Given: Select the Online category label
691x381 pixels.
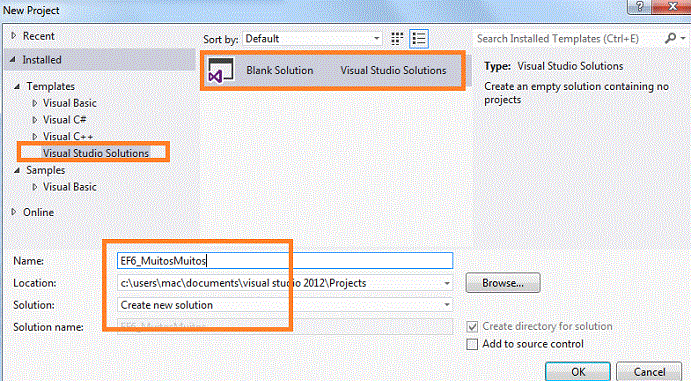Looking at the screenshot, I should pos(38,212).
